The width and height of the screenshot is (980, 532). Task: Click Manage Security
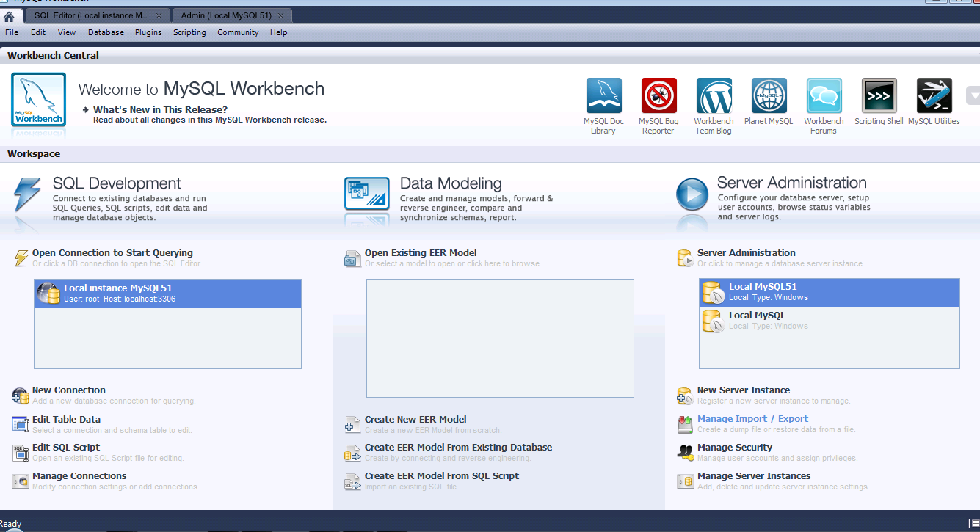tap(734, 448)
